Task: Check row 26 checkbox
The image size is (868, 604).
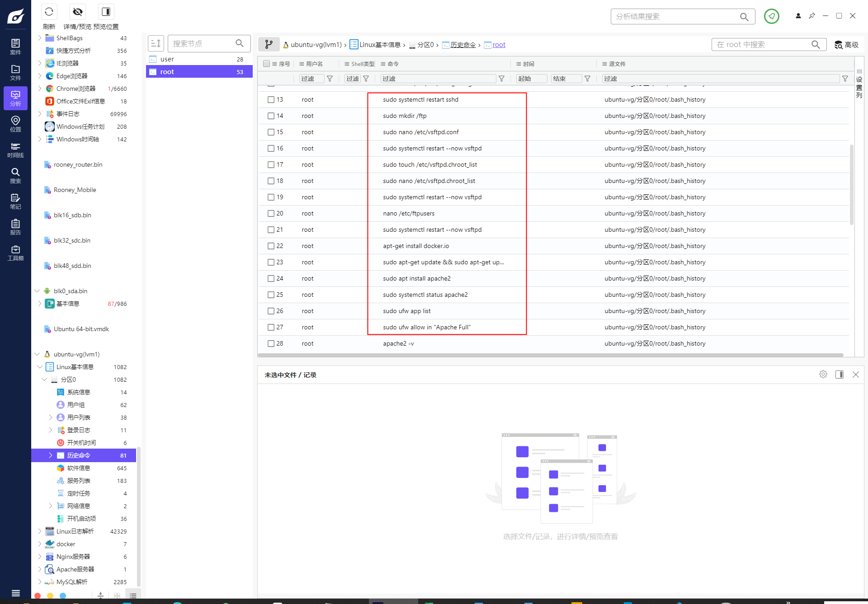Action: click(271, 311)
